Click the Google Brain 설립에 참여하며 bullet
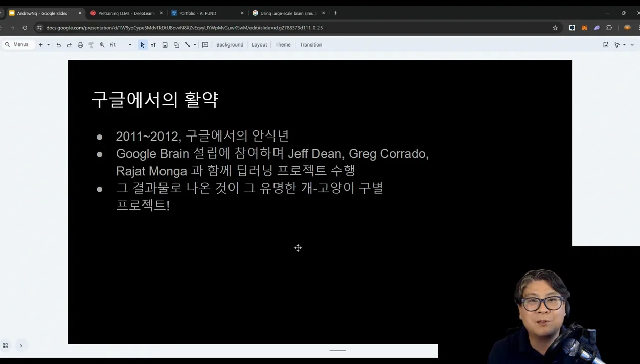 tap(272, 154)
